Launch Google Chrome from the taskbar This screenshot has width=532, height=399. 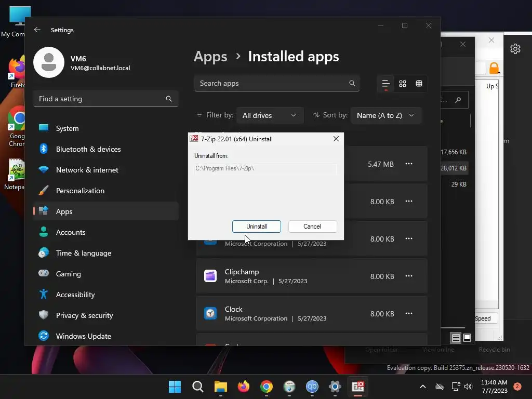tap(267, 387)
